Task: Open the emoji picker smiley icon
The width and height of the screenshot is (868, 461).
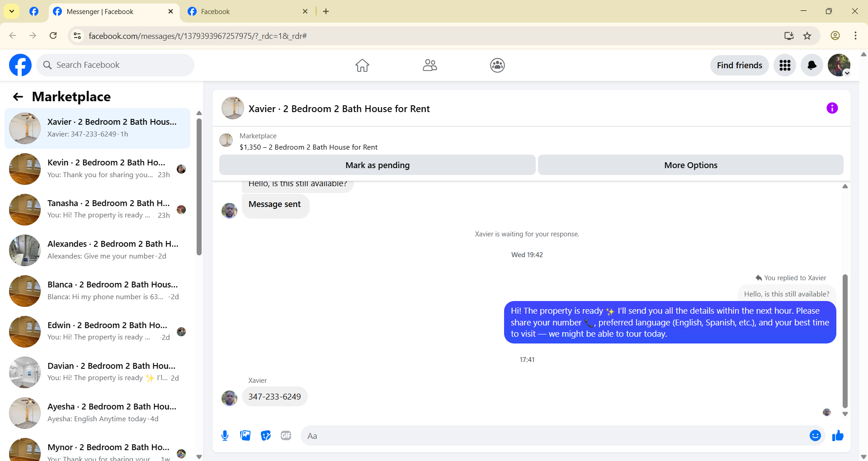Action: (x=815, y=435)
